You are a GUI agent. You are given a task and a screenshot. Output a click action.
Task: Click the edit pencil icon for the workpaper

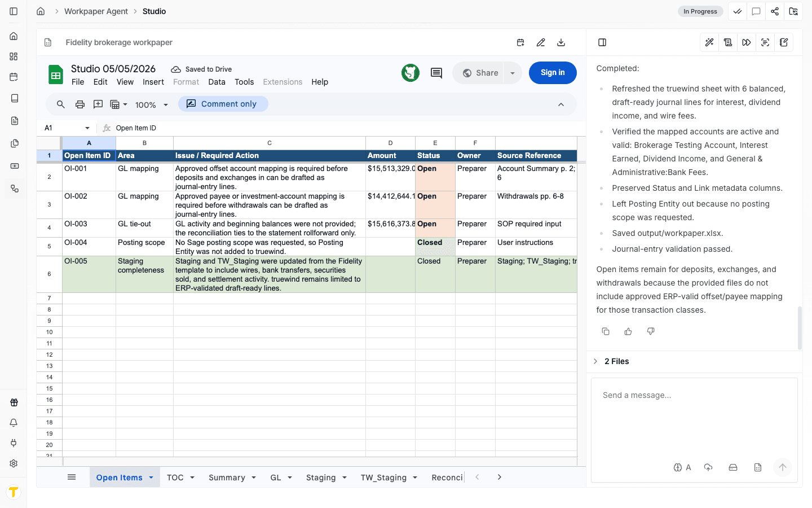pyautogui.click(x=541, y=42)
